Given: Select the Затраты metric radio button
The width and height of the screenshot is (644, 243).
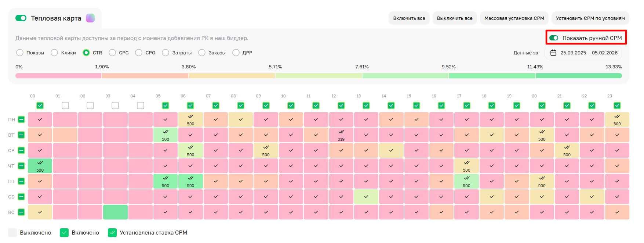Looking at the screenshot, I should tap(165, 53).
